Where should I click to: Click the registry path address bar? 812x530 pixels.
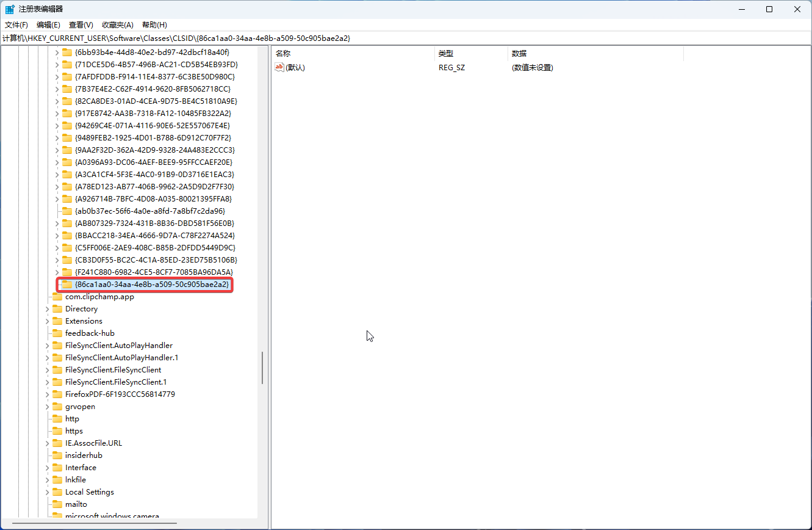[406, 38]
